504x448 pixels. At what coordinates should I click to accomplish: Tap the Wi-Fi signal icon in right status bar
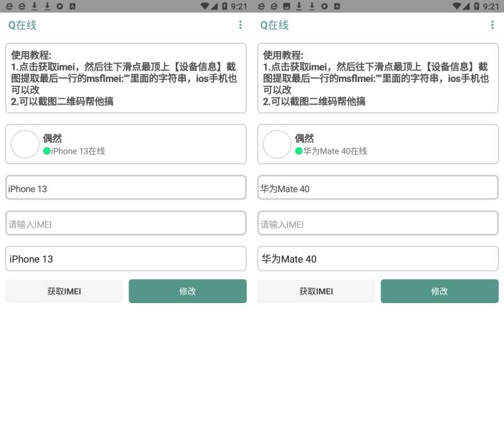pyautogui.click(x=456, y=6)
